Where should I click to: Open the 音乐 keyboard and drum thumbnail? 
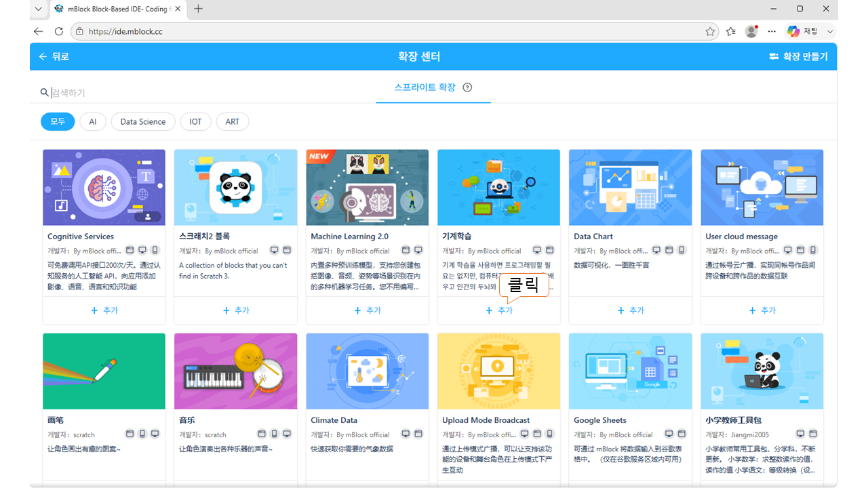pos(235,371)
